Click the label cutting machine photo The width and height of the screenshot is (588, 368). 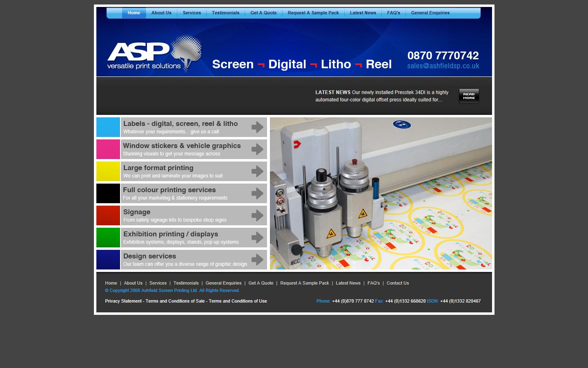pyautogui.click(x=381, y=193)
